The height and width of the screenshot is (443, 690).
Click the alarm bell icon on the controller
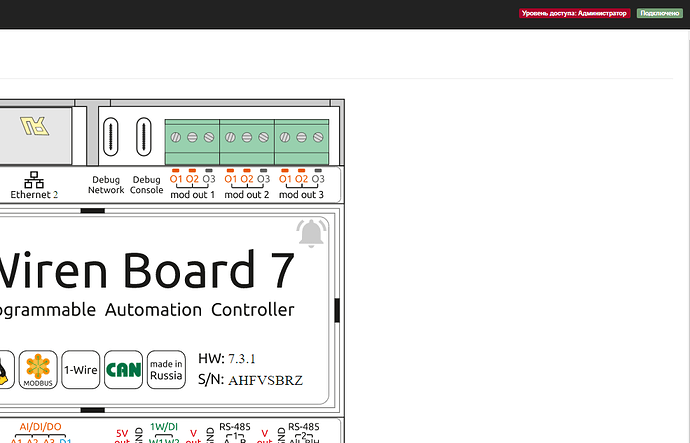(312, 233)
